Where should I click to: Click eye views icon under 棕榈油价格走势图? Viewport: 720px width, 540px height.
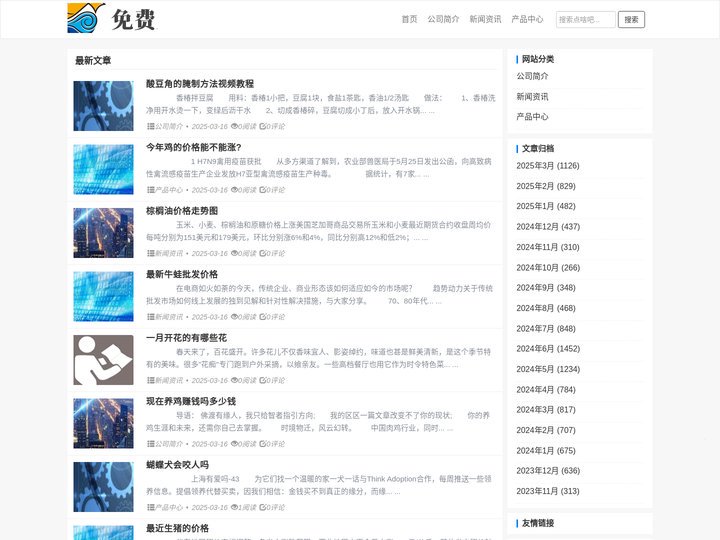[234, 253]
